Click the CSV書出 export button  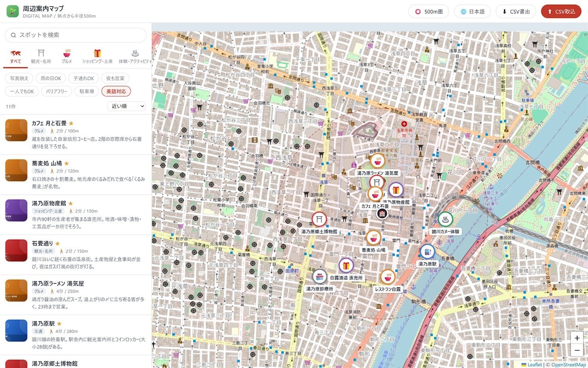(x=516, y=12)
